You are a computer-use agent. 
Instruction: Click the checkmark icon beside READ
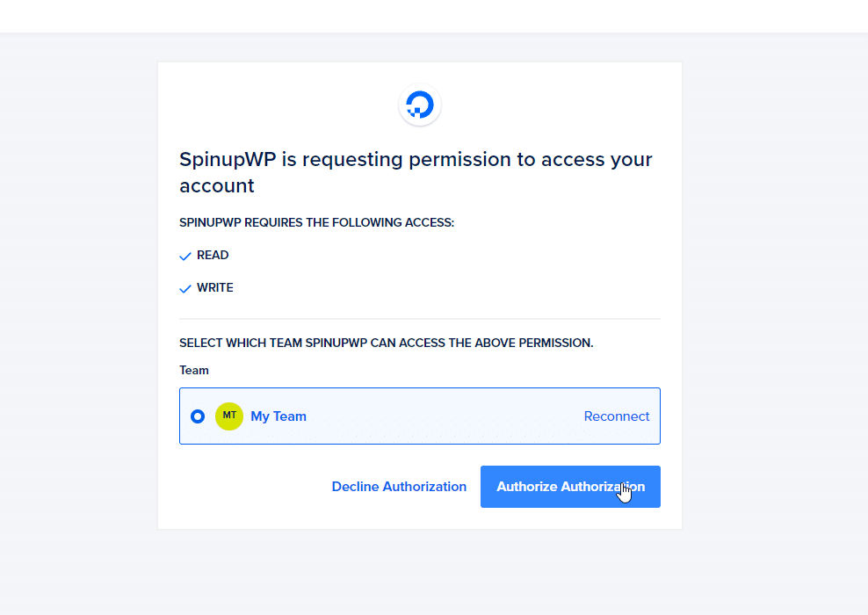coord(185,256)
